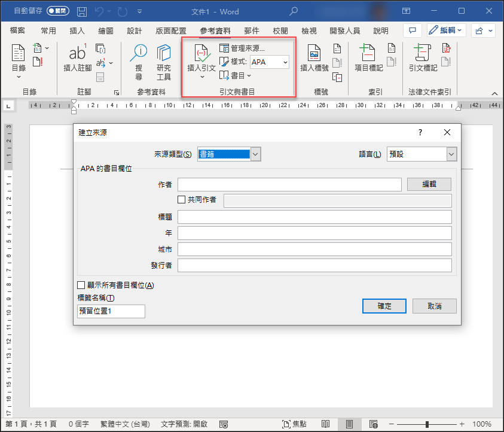Switch to read mode view icon
The height and width of the screenshot is (432, 504).
point(325,424)
